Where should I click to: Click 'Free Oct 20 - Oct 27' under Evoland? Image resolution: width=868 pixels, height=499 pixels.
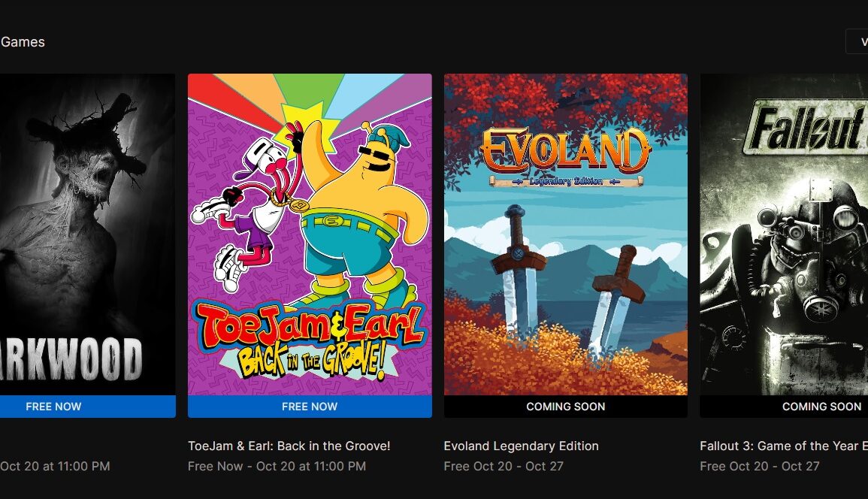tap(504, 467)
